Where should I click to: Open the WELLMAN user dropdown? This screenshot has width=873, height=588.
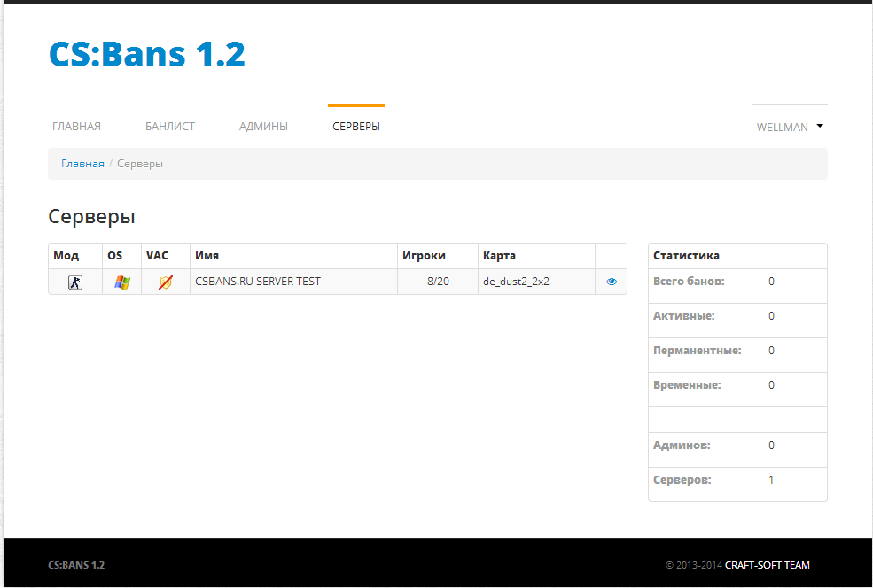pyautogui.click(x=790, y=127)
